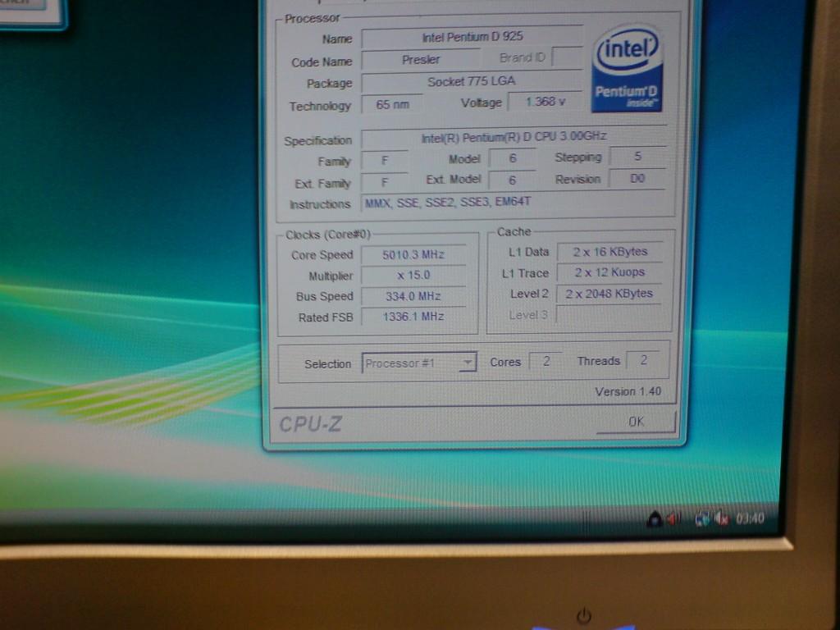Screen dimensions: 840x630
Task: Click the empty Brand ID field
Action: [x=567, y=57]
